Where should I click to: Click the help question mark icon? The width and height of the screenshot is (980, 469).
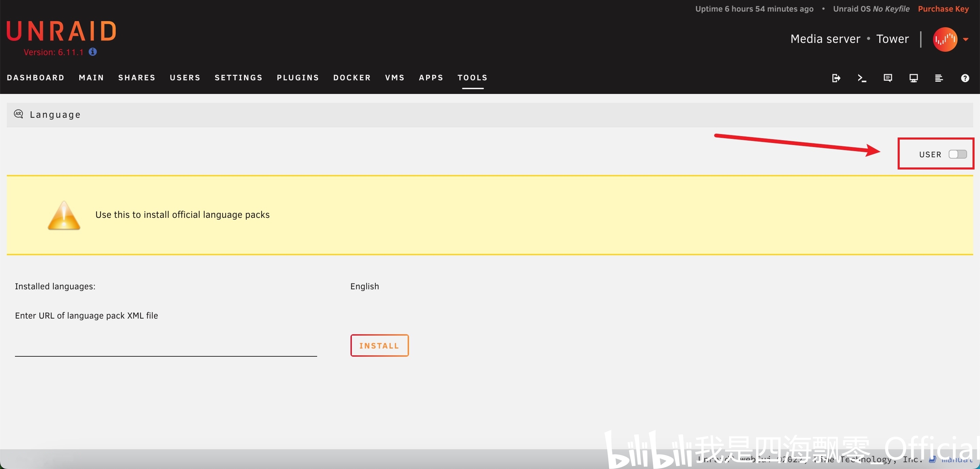point(965,78)
